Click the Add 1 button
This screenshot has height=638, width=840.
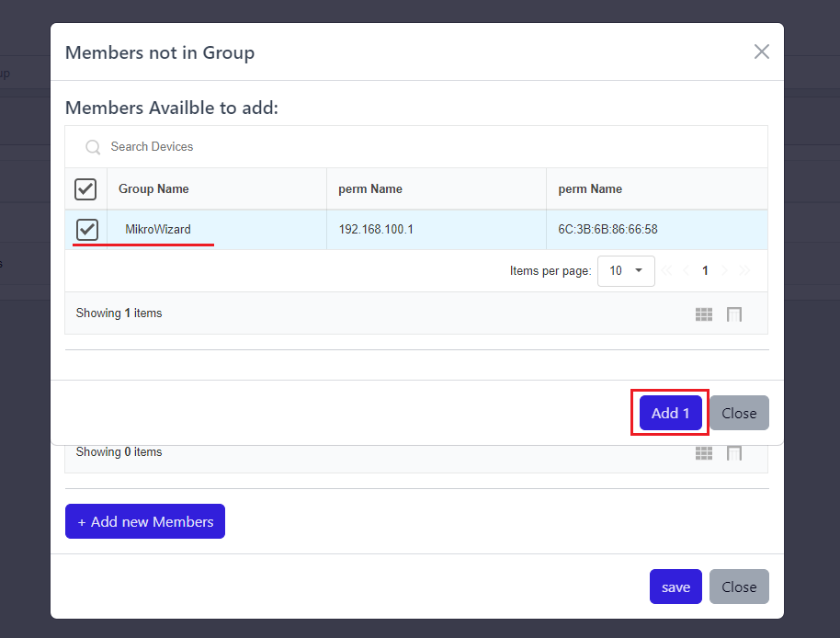click(x=670, y=413)
